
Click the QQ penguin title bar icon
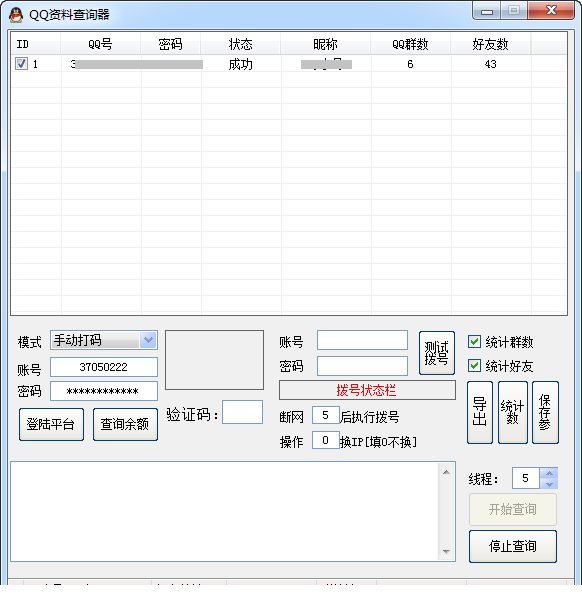pyautogui.click(x=16, y=15)
